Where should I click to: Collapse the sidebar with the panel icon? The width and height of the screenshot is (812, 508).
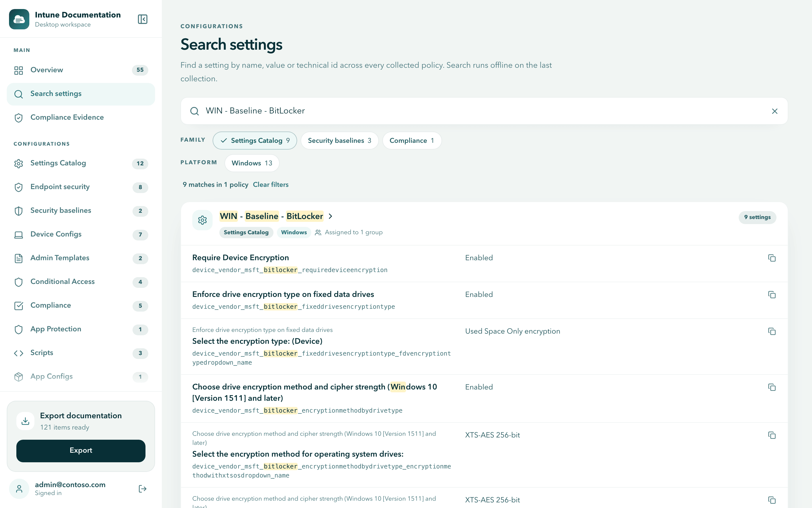(143, 19)
